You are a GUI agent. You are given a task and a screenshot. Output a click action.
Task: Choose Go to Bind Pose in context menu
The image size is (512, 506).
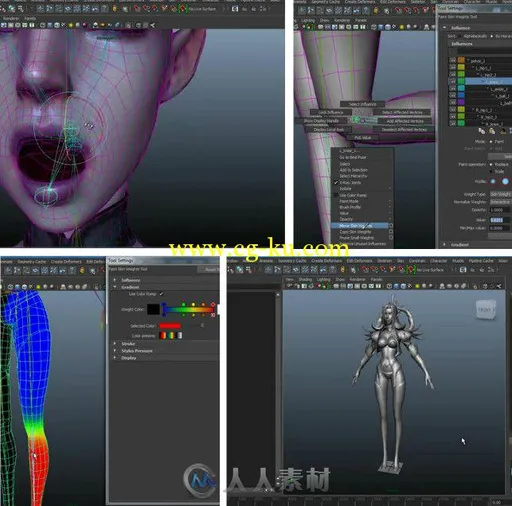(x=353, y=157)
